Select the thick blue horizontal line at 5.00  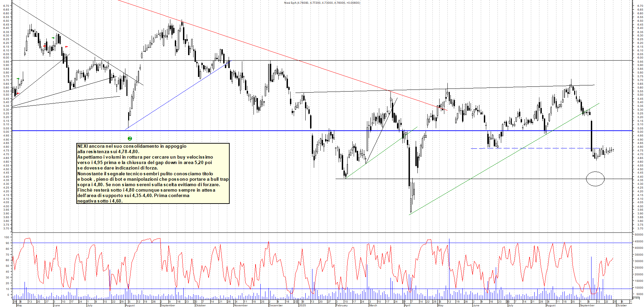tap(239, 131)
